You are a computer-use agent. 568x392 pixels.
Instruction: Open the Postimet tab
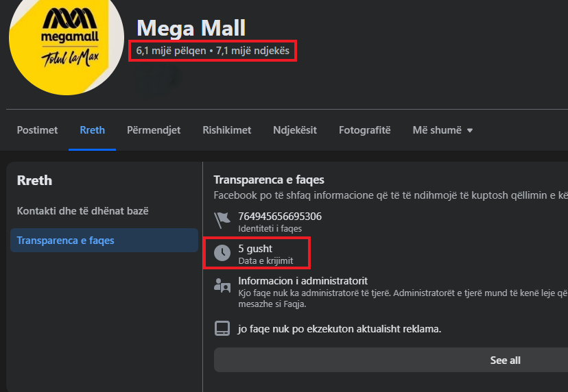(x=37, y=130)
